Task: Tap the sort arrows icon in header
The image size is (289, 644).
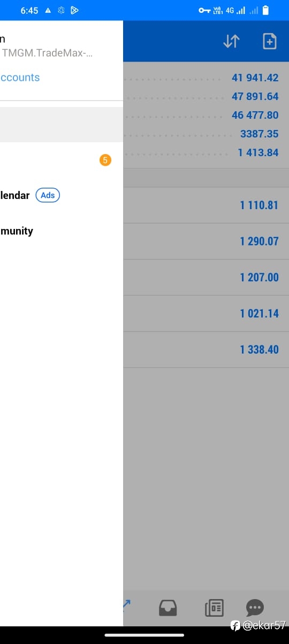Action: click(x=231, y=41)
